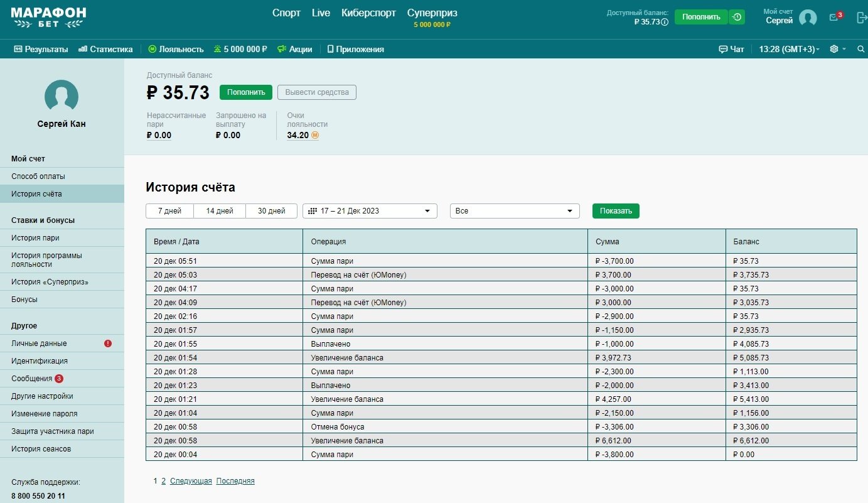Click the header user avatar icon
The width and height of the screenshot is (868, 503).
(808, 18)
